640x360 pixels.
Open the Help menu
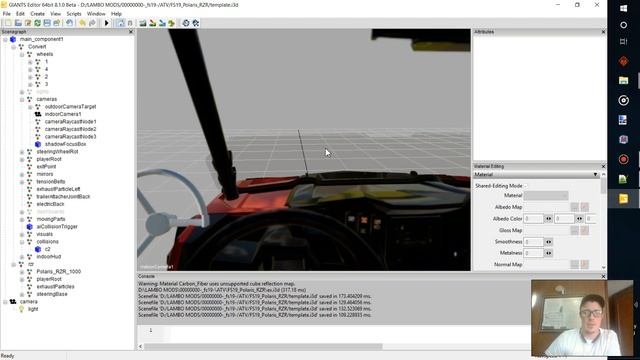[116, 13]
